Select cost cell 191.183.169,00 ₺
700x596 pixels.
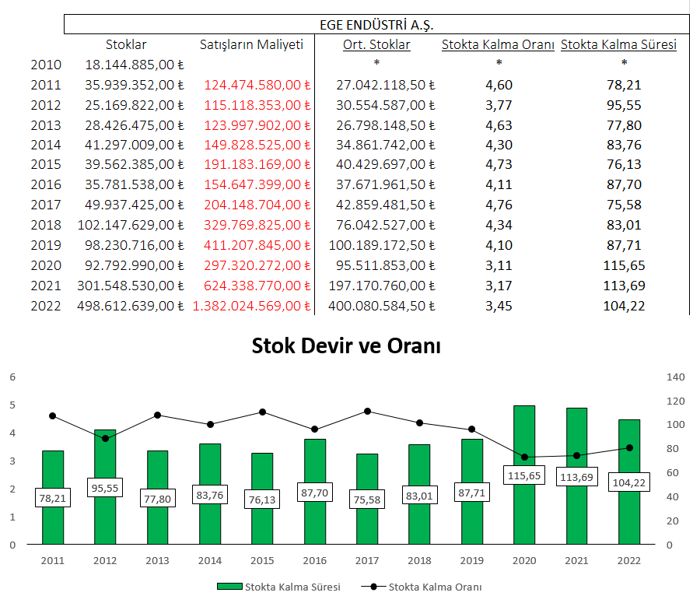coord(257,164)
